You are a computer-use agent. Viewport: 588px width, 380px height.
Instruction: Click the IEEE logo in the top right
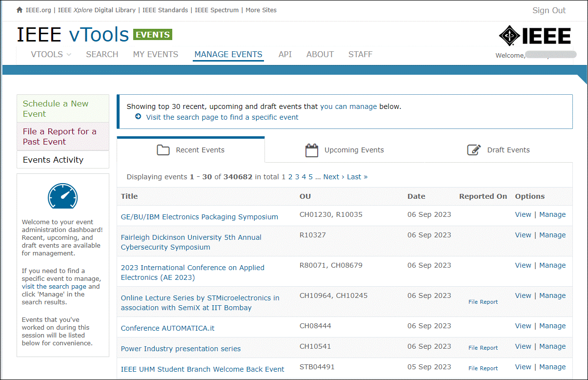point(535,35)
